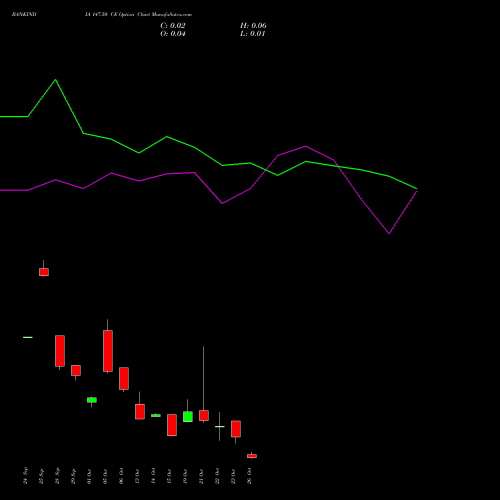Image resolution: width=500 pixels, height=500 pixels.
Task: Select the 24 Sep date label
Action: pos(26,476)
